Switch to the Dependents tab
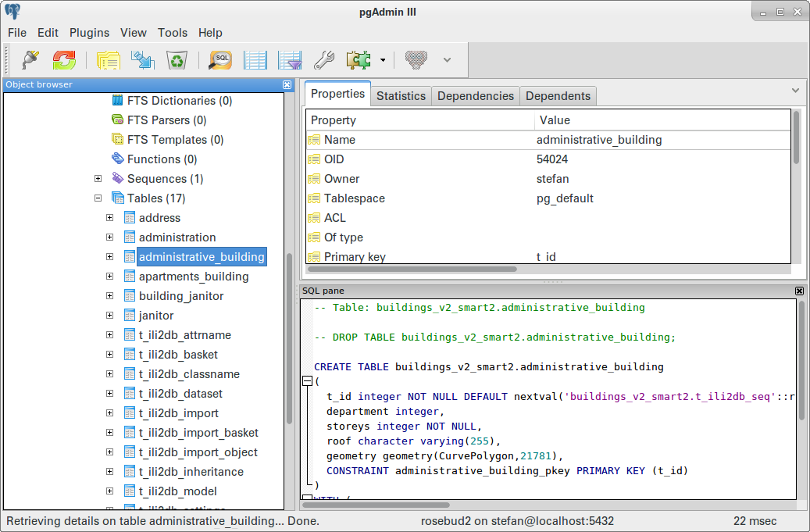810x532 pixels. pyautogui.click(x=558, y=96)
